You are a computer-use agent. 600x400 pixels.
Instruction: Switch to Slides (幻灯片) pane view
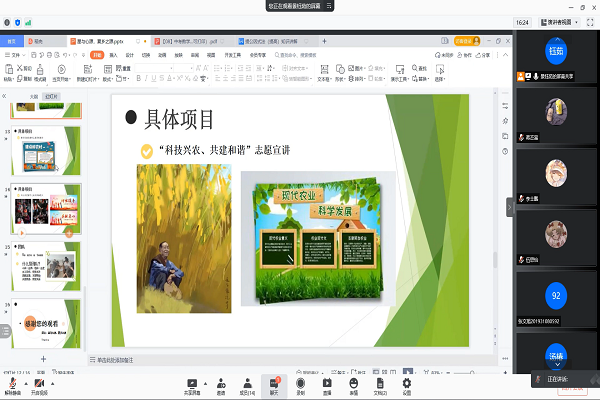[51, 96]
